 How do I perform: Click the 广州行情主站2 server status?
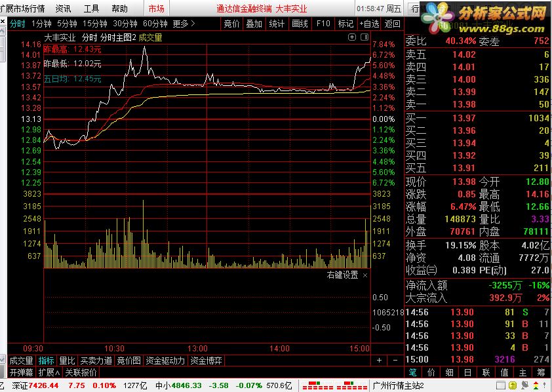click(398, 385)
